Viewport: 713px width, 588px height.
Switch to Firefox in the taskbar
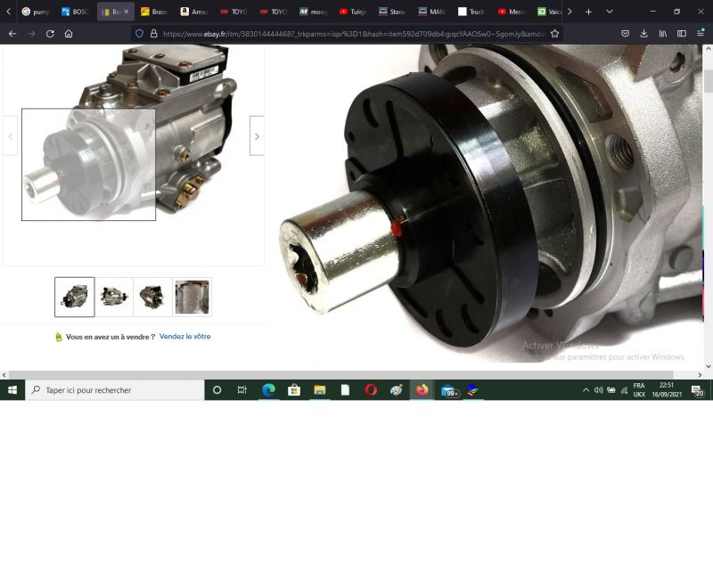[x=422, y=390]
